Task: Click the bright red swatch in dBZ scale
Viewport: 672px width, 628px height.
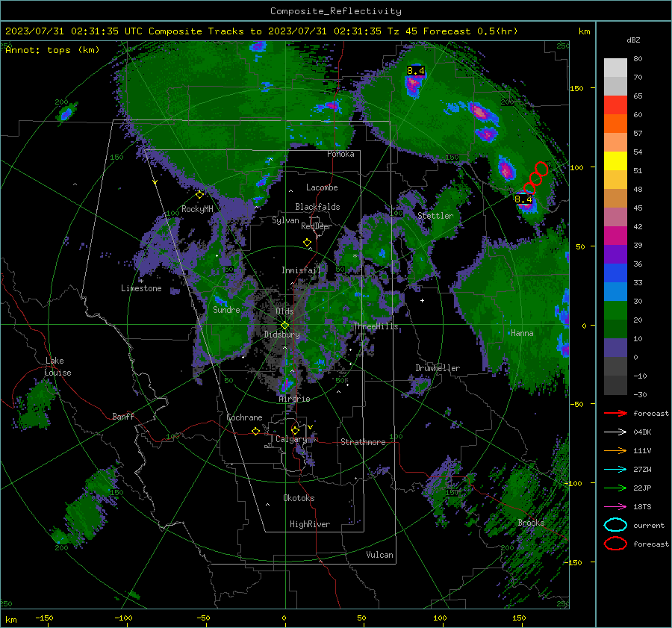Action: [x=615, y=105]
